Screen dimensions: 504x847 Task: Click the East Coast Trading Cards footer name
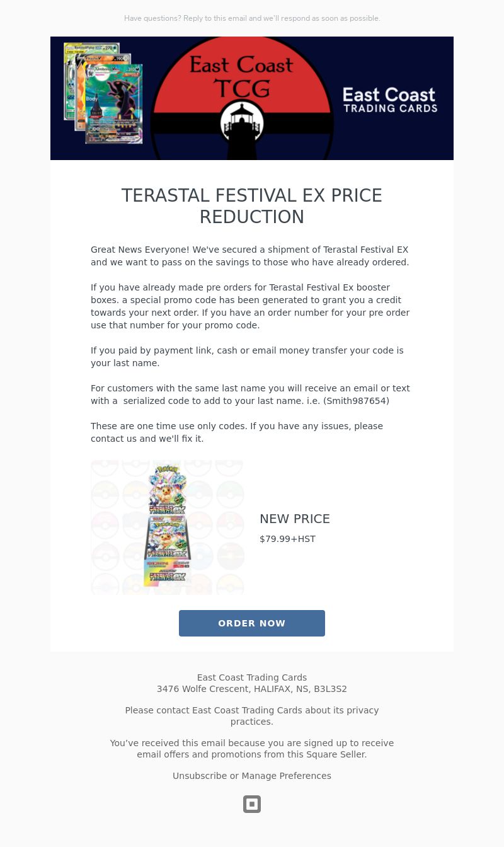(x=252, y=677)
